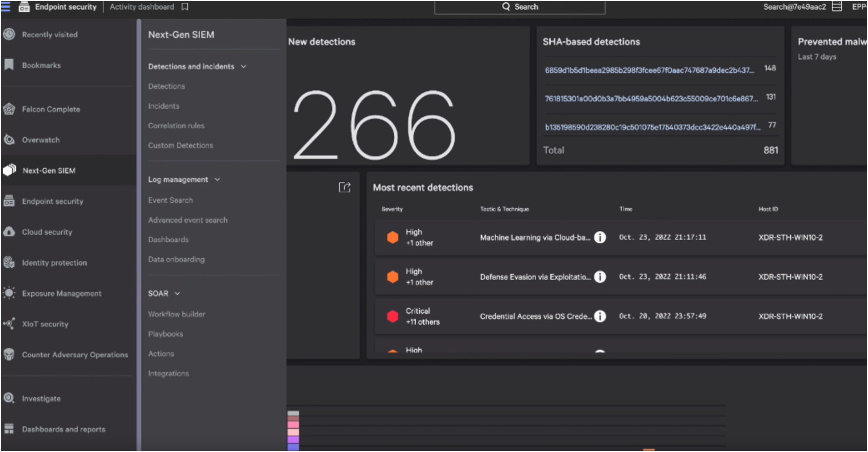Open Advanced event search
868x452 pixels.
[x=188, y=220]
